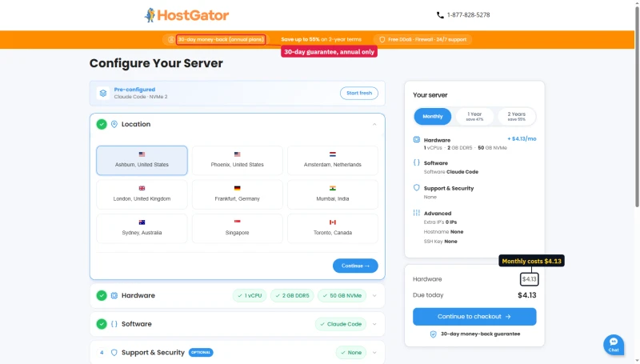Select Toronto, Canada location
640x364 pixels.
click(x=333, y=229)
